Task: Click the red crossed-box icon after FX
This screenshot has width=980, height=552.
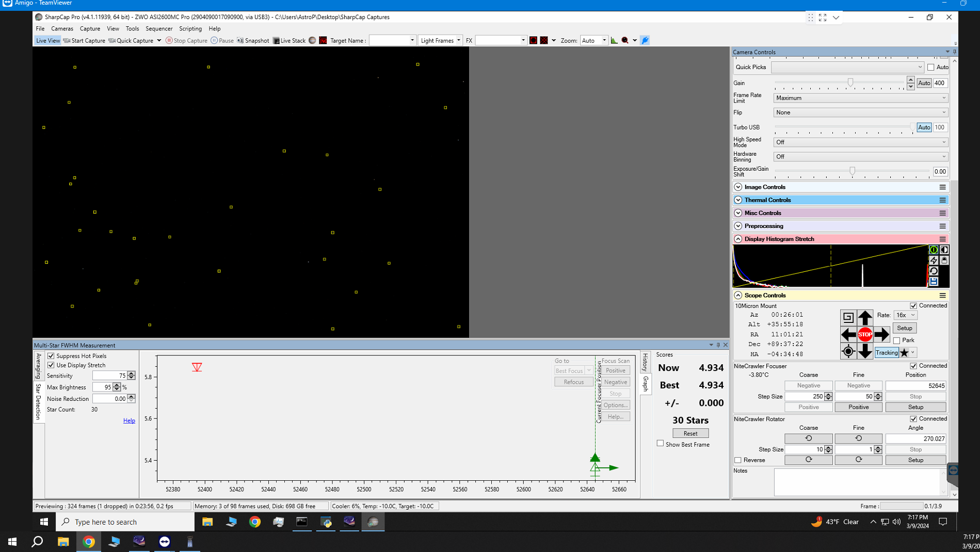Action: [544, 40]
